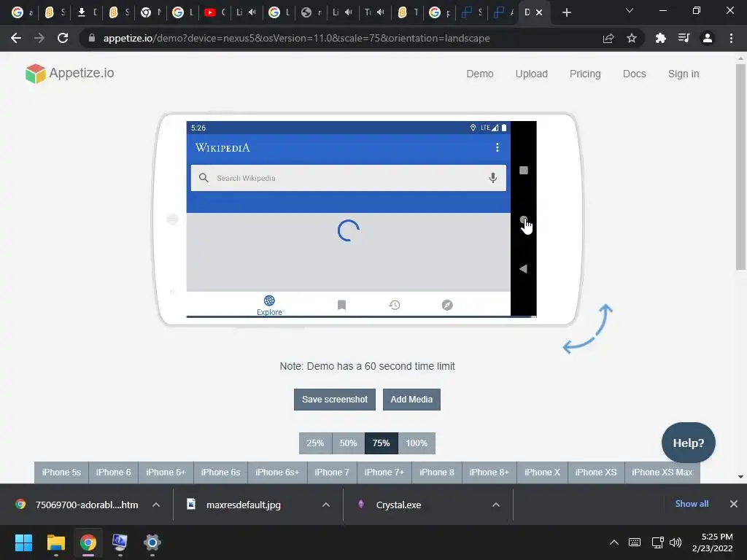Tap the Android recent apps square button

coord(523,171)
